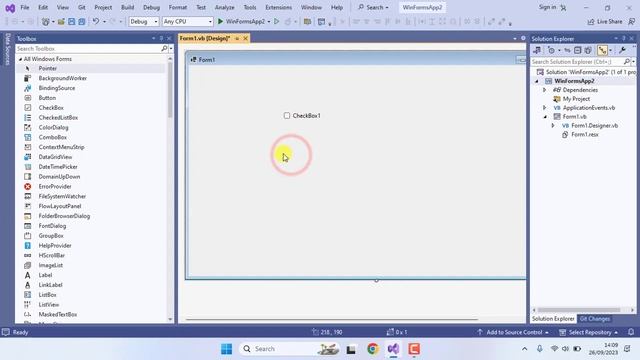Collapse the Form1.vb node
This screenshot has width=640, height=360.
click(545, 117)
